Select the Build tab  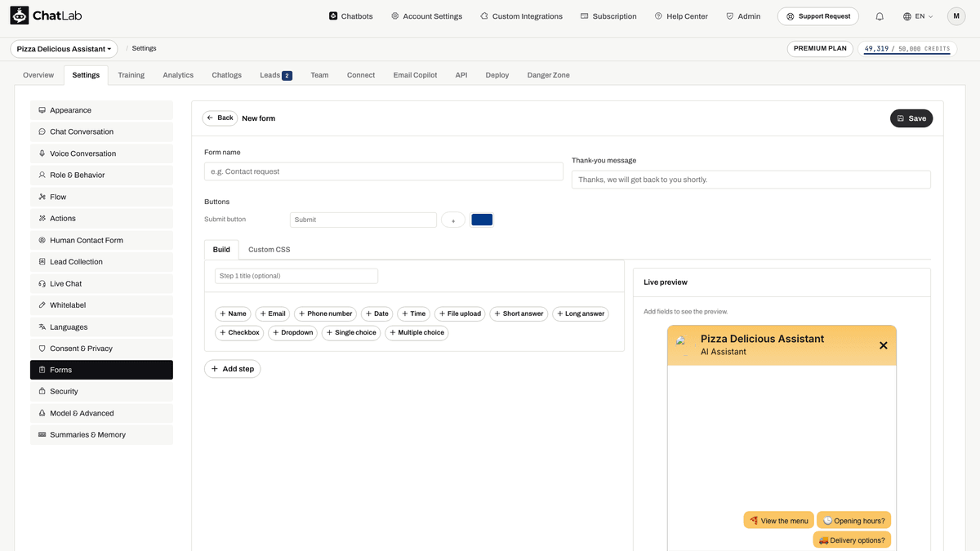(221, 250)
